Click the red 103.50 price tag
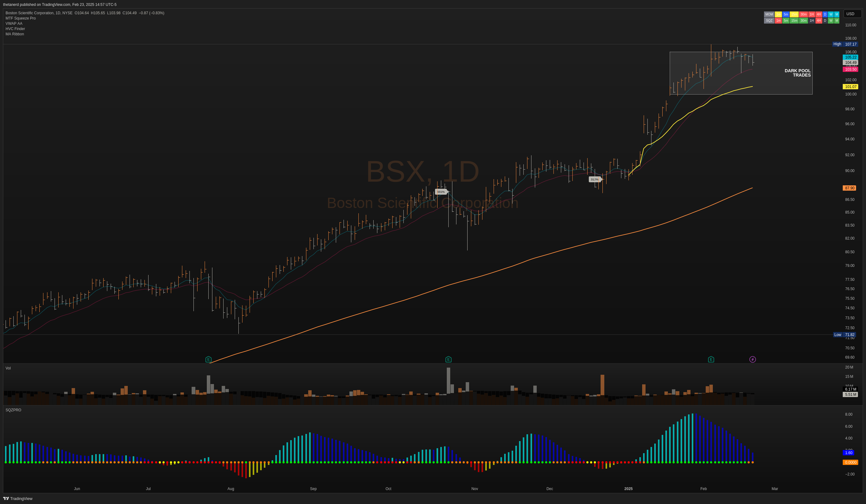 pyautogui.click(x=850, y=69)
